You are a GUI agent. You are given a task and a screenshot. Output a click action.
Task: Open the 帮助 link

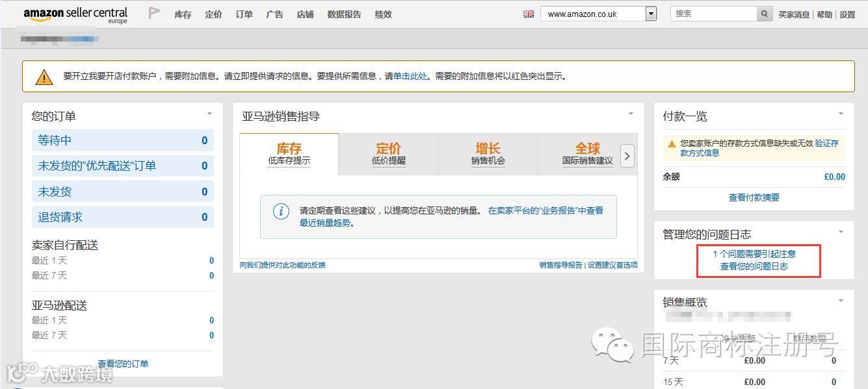coord(824,14)
